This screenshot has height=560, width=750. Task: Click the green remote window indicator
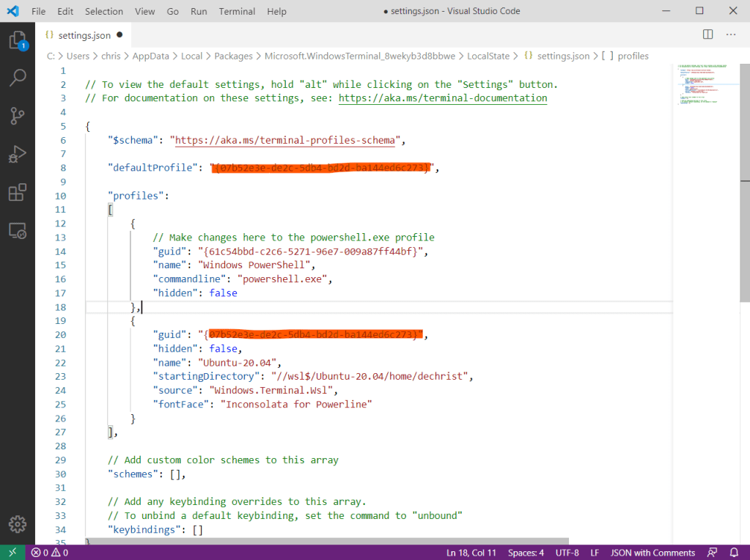(12, 553)
